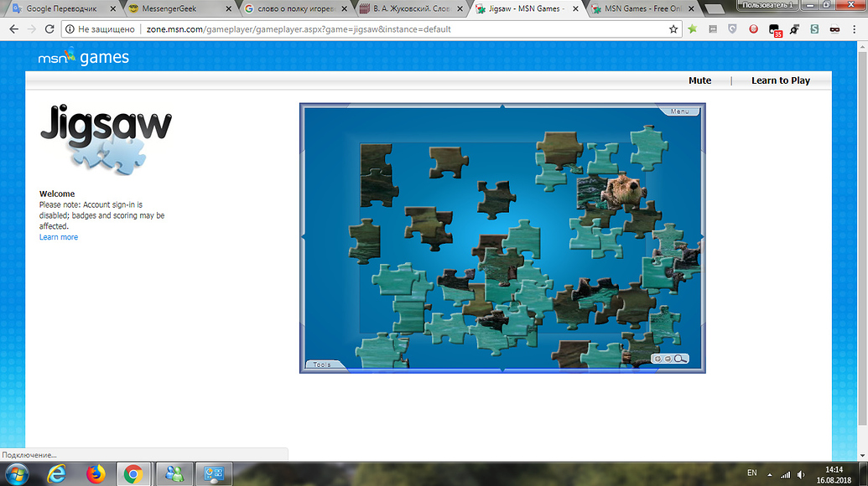Image resolution: width=868 pixels, height=486 pixels.
Task: Select the zoom in magnifier plus icon
Action: tap(657, 359)
